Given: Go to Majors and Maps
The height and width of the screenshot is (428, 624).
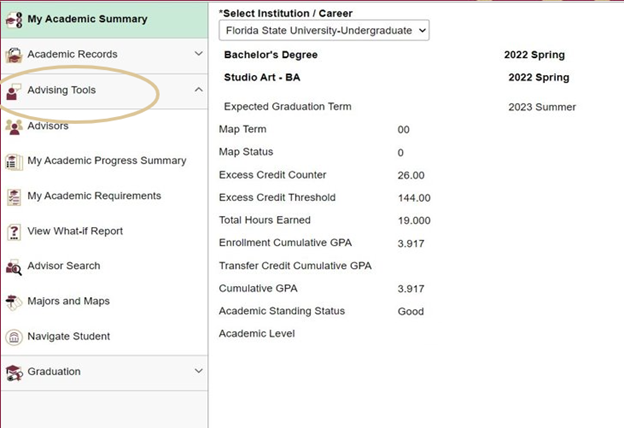Looking at the screenshot, I should point(68,301).
